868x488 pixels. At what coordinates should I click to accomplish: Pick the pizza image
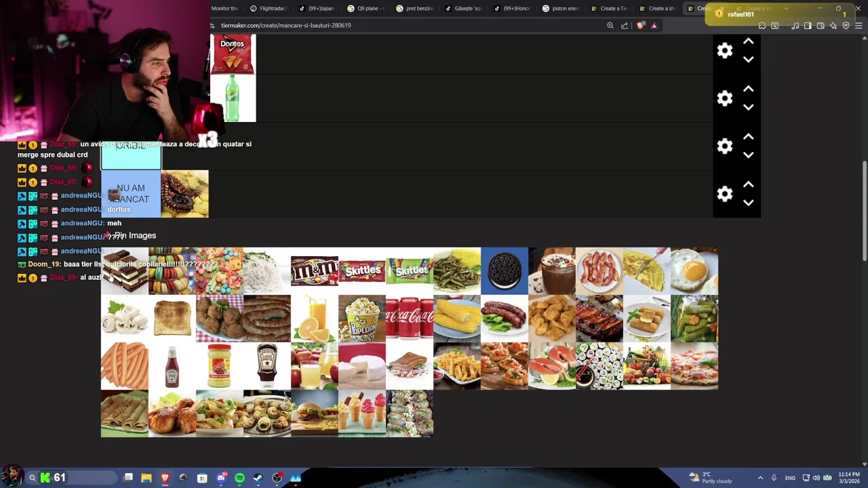(x=694, y=366)
